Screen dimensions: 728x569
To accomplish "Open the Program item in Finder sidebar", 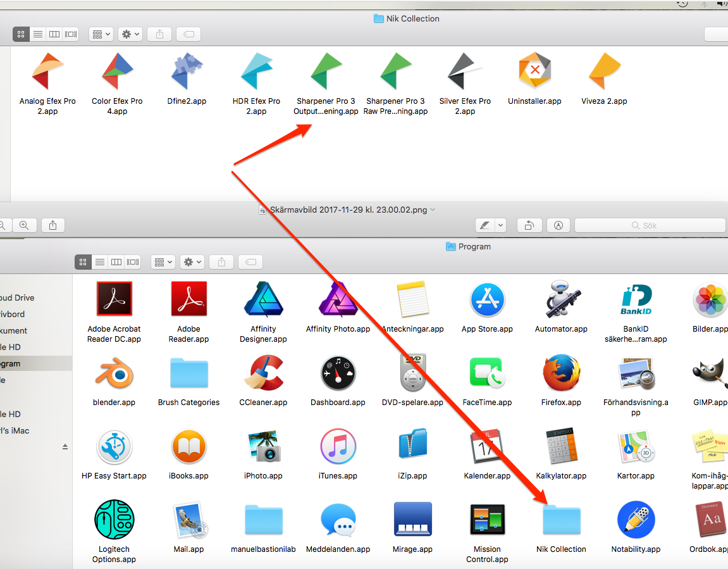I will (36, 363).
